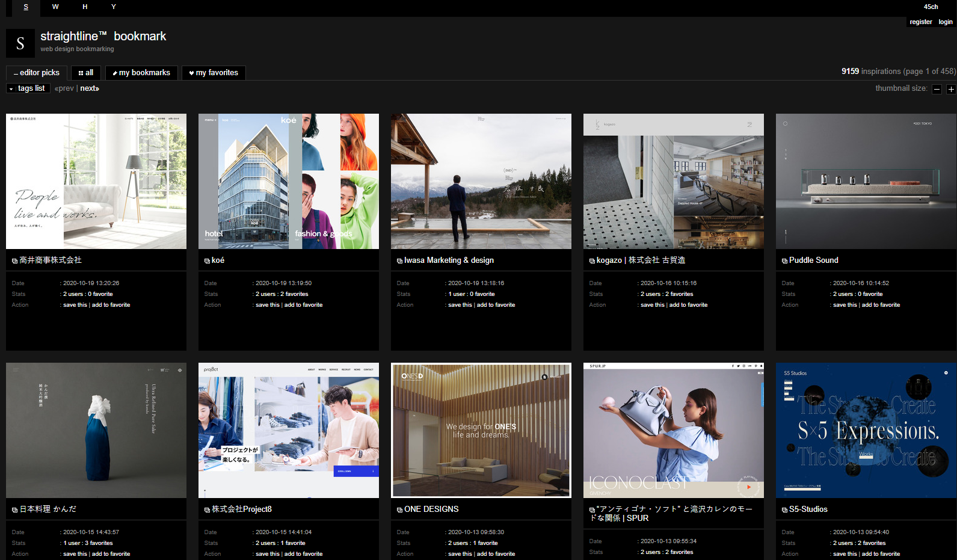The height and width of the screenshot is (560, 957).
Task: Click the link icon beside ONE DESIGNS
Action: point(399,510)
